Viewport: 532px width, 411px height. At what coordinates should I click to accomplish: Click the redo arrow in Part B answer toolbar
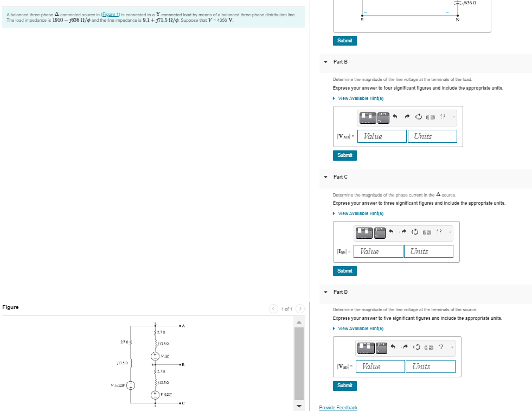click(x=407, y=117)
